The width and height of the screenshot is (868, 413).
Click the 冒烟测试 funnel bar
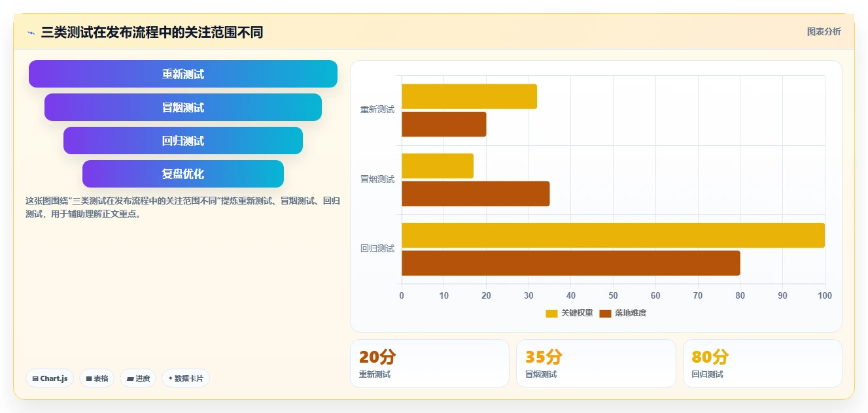coord(183,107)
